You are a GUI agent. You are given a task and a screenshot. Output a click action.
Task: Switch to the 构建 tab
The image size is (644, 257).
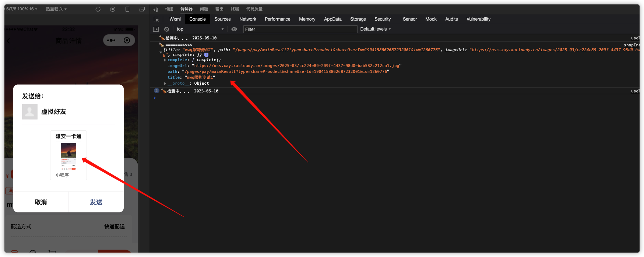(169, 9)
